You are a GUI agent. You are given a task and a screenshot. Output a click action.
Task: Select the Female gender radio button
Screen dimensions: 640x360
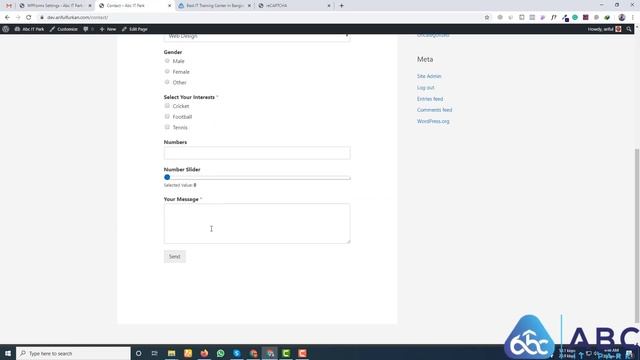point(167,71)
